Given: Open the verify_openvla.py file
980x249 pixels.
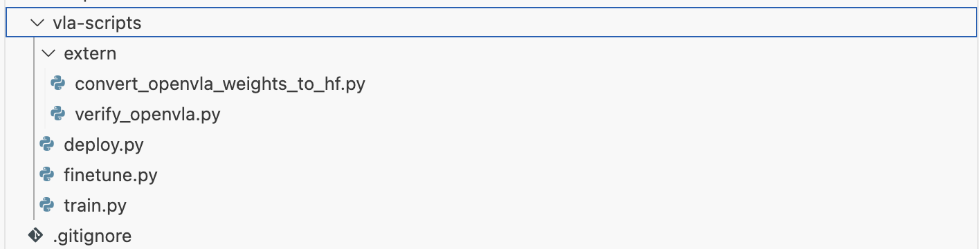Looking at the screenshot, I should click(147, 115).
